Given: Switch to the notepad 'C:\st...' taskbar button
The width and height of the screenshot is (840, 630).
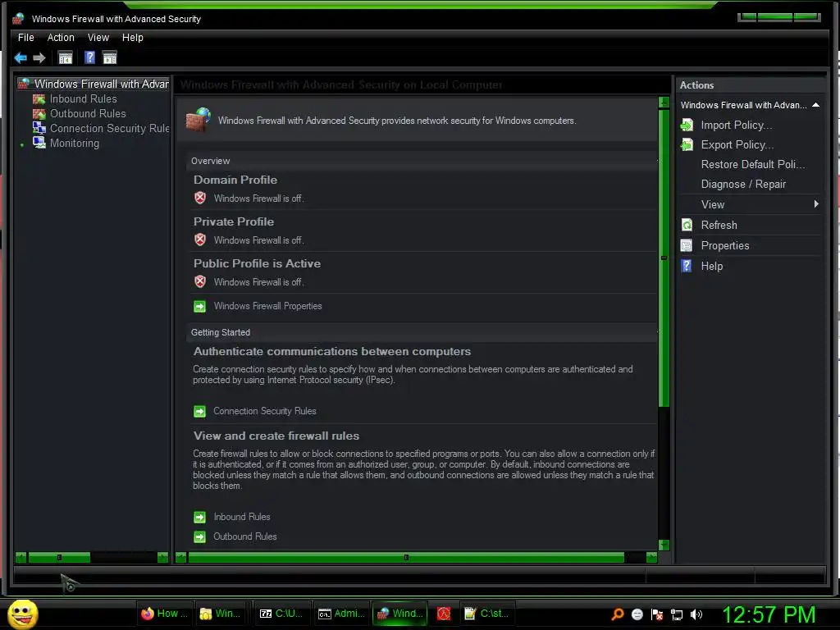Looking at the screenshot, I should (x=486, y=614).
